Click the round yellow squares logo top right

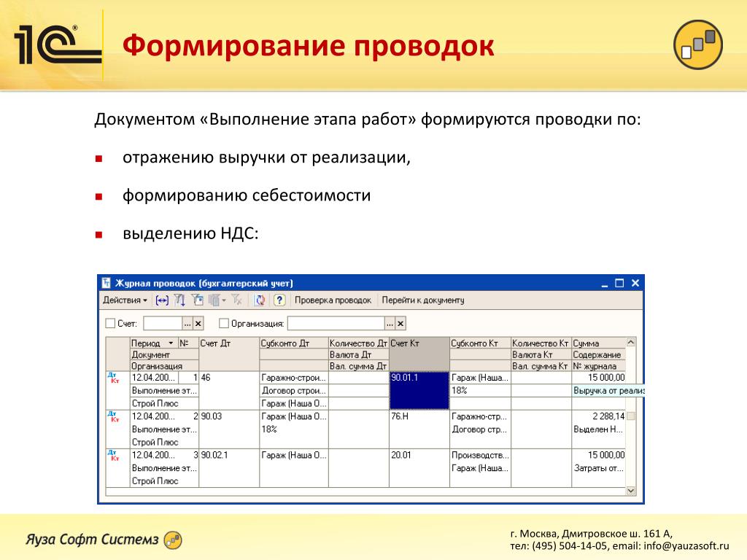pyautogui.click(x=698, y=44)
